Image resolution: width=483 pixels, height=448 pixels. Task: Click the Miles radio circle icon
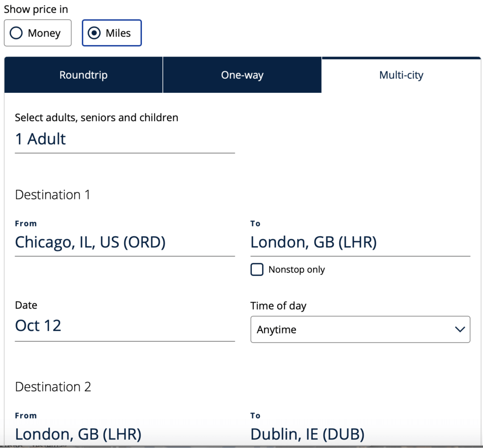click(94, 33)
